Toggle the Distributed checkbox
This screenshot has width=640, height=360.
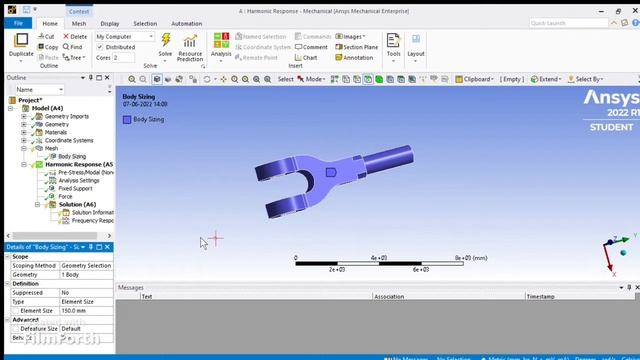(x=100, y=47)
